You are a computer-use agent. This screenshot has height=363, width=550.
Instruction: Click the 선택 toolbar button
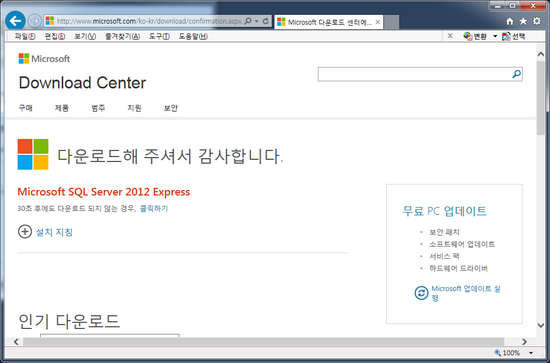click(x=514, y=36)
